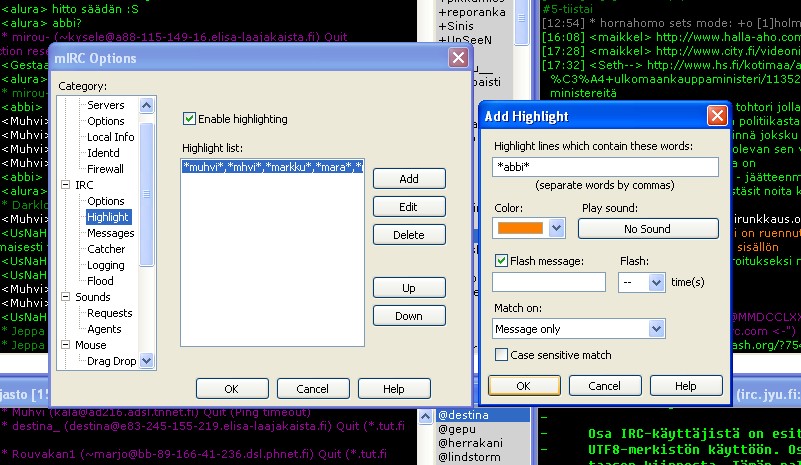Screen dimensions: 801x465
Task: Confirm Add Highlight with OK
Action: (x=524, y=386)
